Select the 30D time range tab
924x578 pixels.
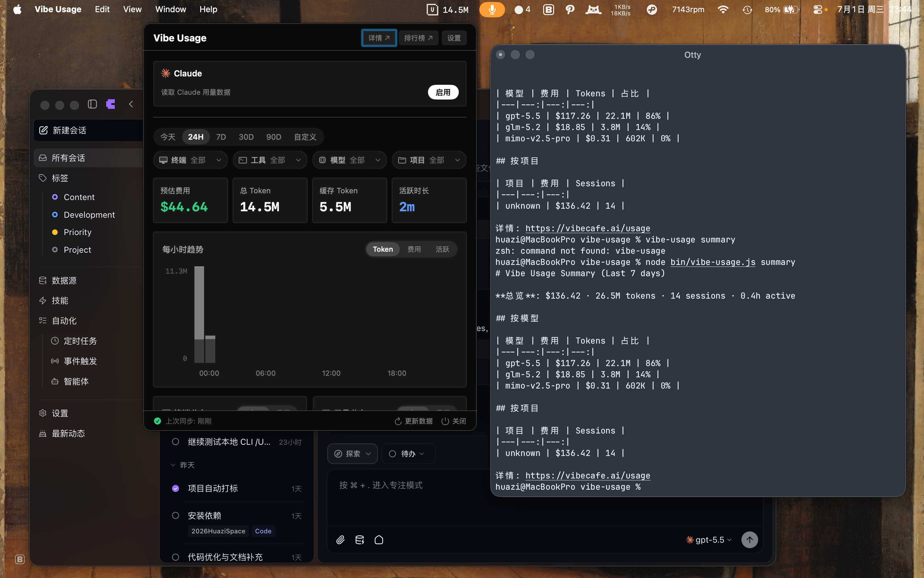coord(246,137)
